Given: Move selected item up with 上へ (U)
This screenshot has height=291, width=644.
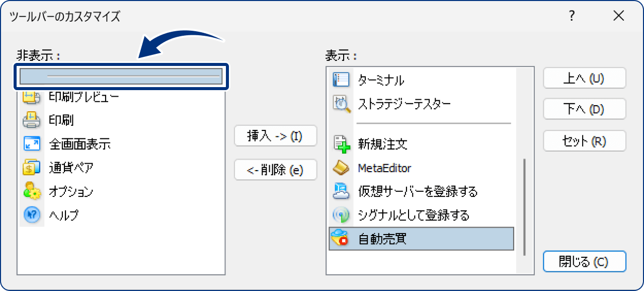Looking at the screenshot, I should [x=584, y=78].
